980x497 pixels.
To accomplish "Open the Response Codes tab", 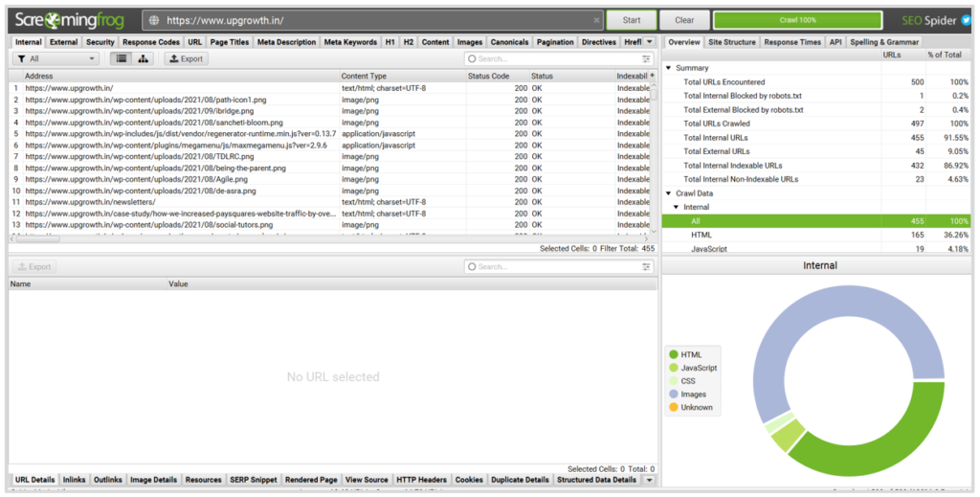I will (151, 42).
